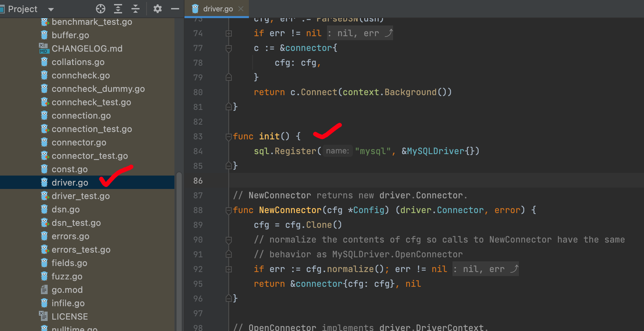Open dsn_test.go from the file list
Viewport: 644px width, 331px height.
click(x=76, y=223)
